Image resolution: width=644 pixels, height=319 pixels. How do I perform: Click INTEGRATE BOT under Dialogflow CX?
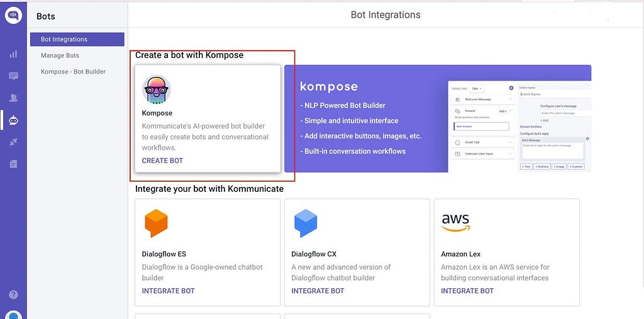(x=318, y=291)
